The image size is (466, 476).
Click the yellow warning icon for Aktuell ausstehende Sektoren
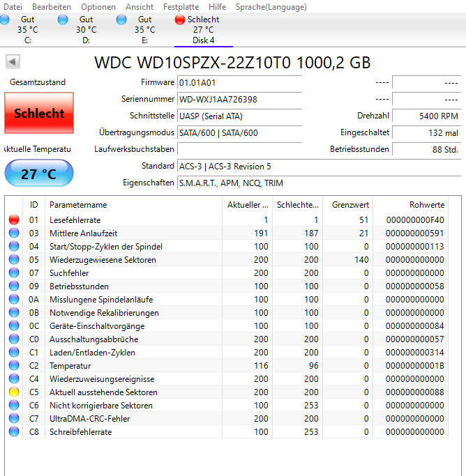[14, 392]
